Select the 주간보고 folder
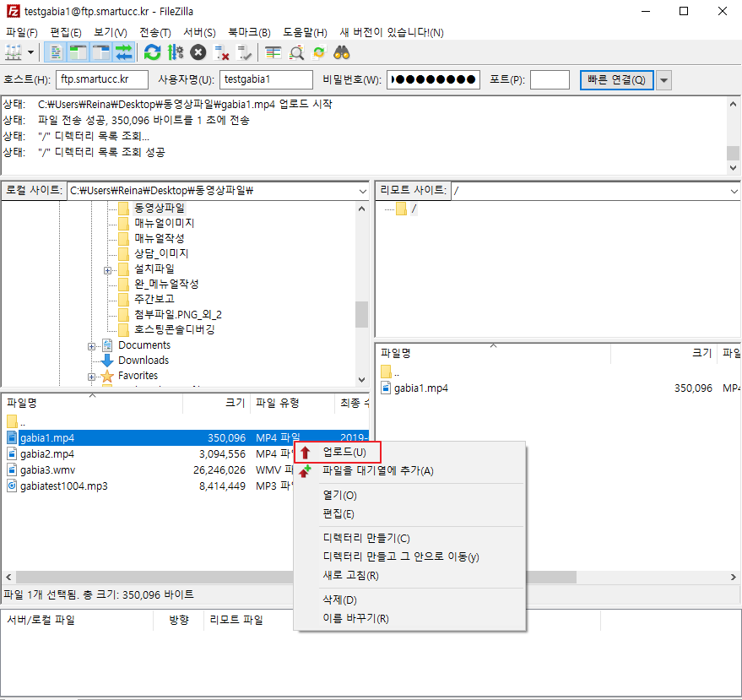The image size is (742, 700). 154,299
